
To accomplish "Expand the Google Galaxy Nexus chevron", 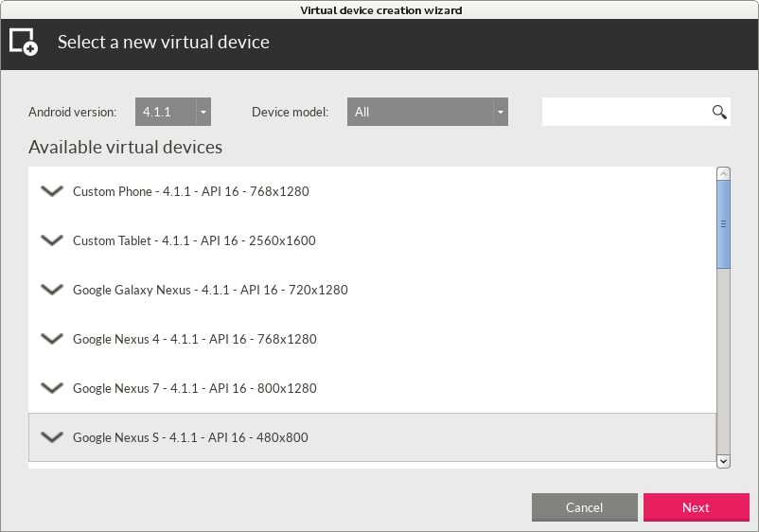I will [52, 290].
